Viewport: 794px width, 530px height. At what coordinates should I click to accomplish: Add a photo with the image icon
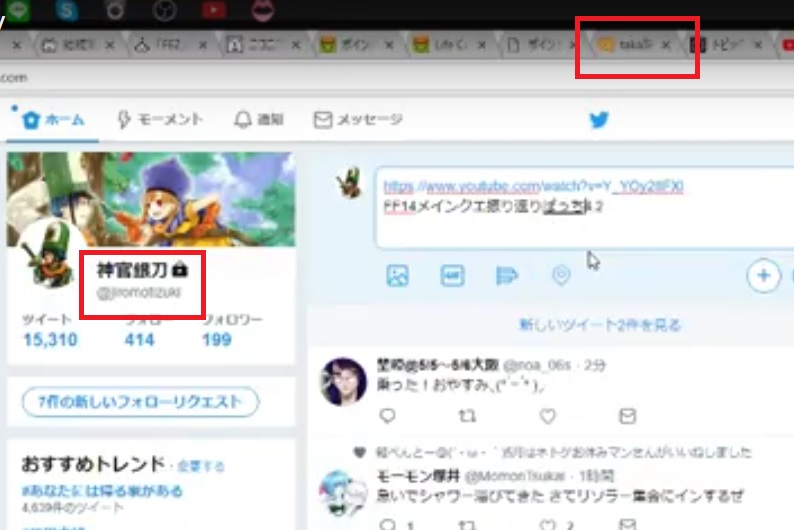click(x=398, y=276)
